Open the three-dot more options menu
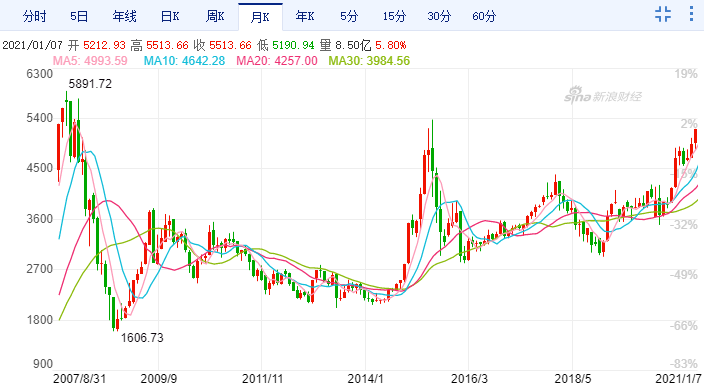Image resolution: width=704 pixels, height=384 pixels. (x=691, y=14)
